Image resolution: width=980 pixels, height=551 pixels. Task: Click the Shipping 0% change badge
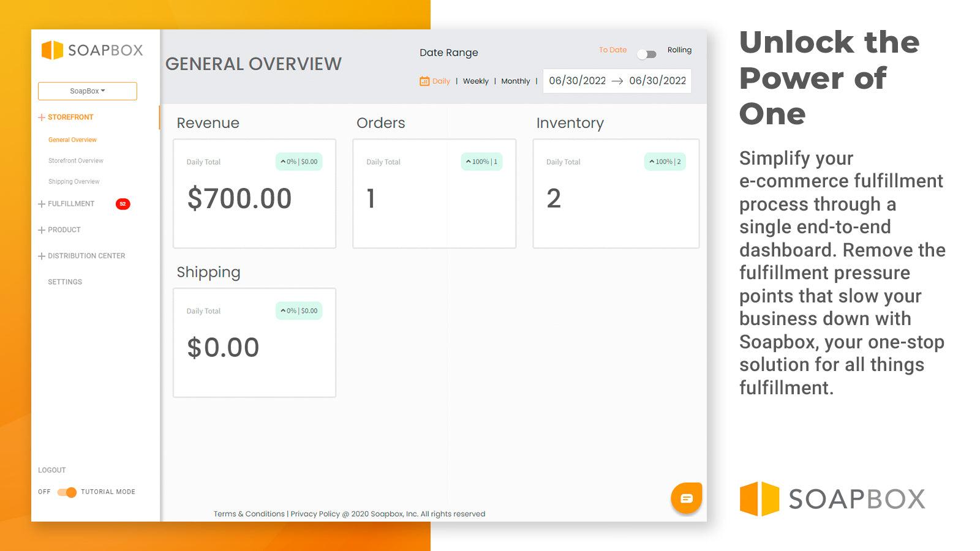coord(298,310)
